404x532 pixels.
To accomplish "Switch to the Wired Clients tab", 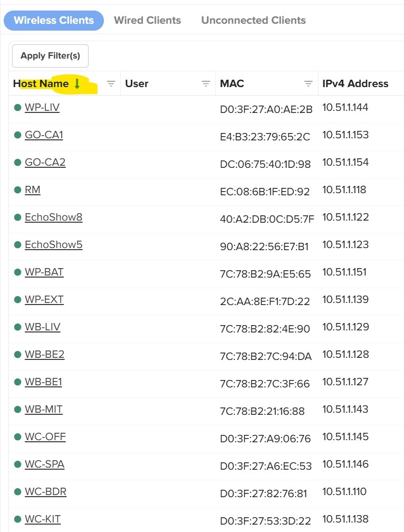I will (147, 21).
